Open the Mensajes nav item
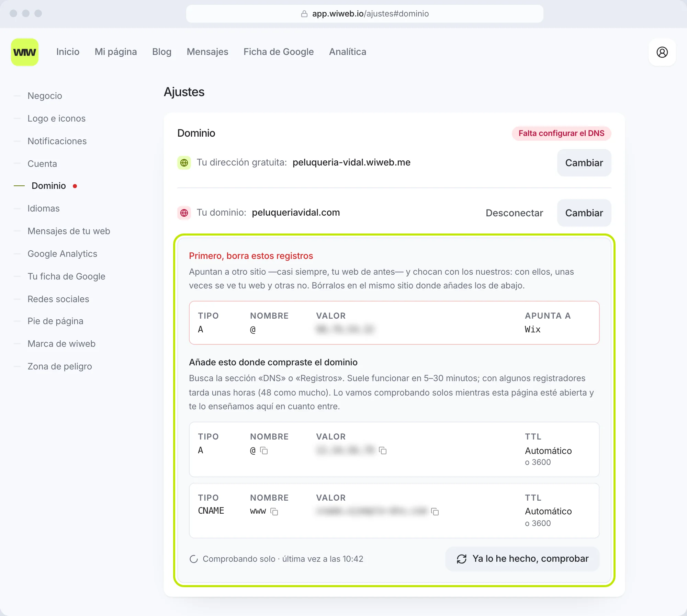687x616 pixels. point(207,52)
